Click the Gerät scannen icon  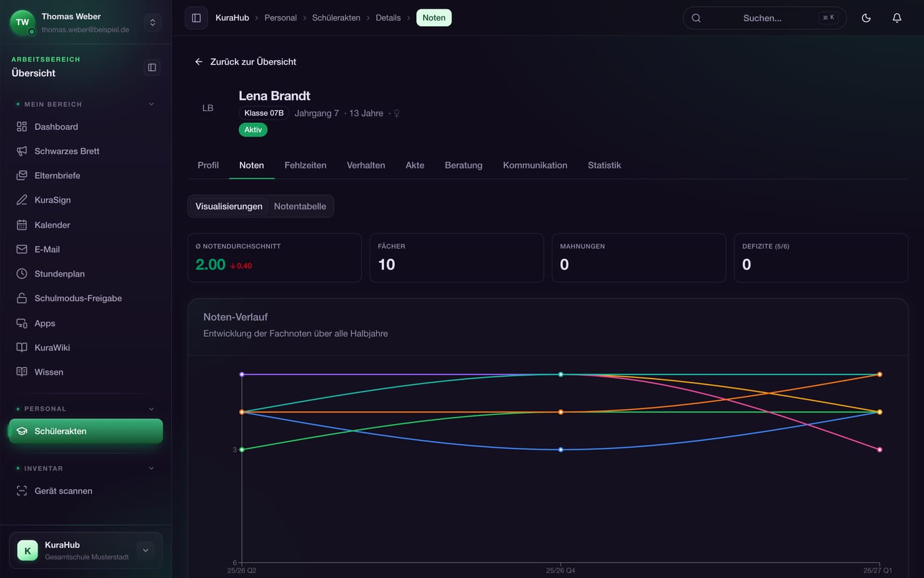22,491
